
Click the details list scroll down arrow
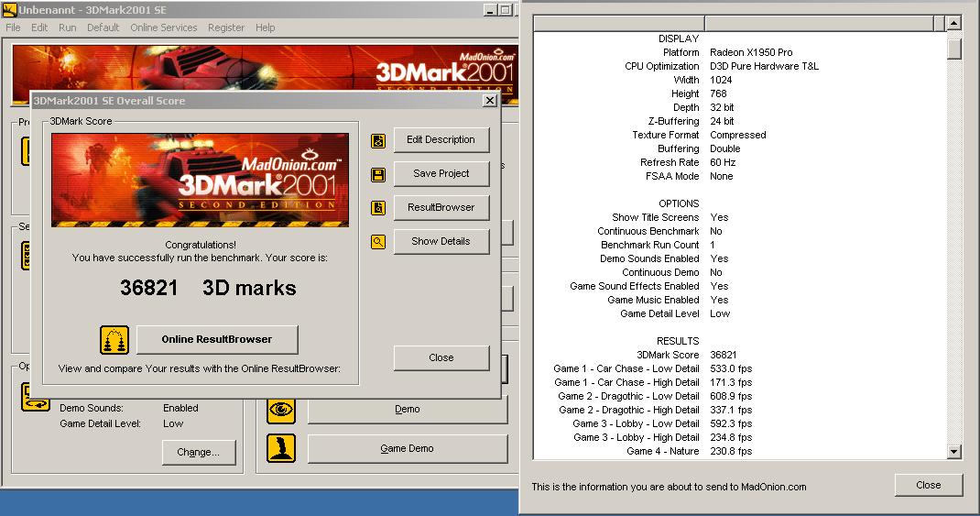click(x=953, y=451)
